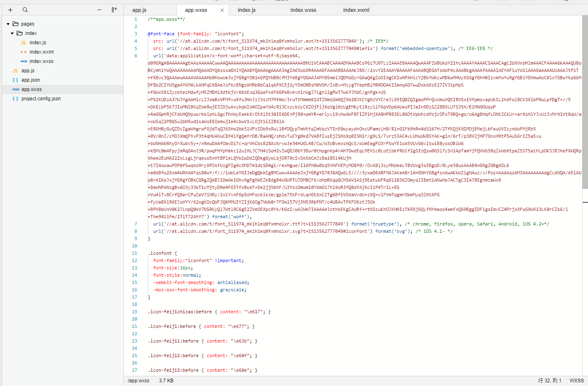Open the three-dots more options menu
The height and width of the screenshot is (386, 588).
99,10
